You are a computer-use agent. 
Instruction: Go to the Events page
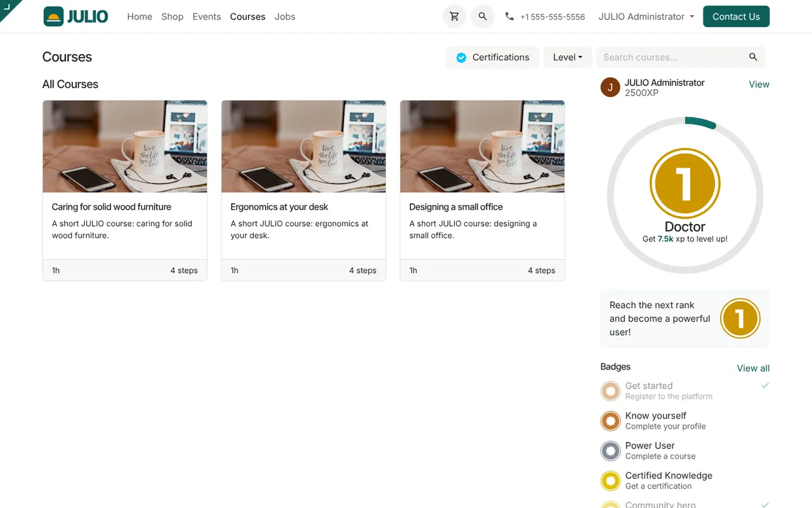click(x=207, y=17)
